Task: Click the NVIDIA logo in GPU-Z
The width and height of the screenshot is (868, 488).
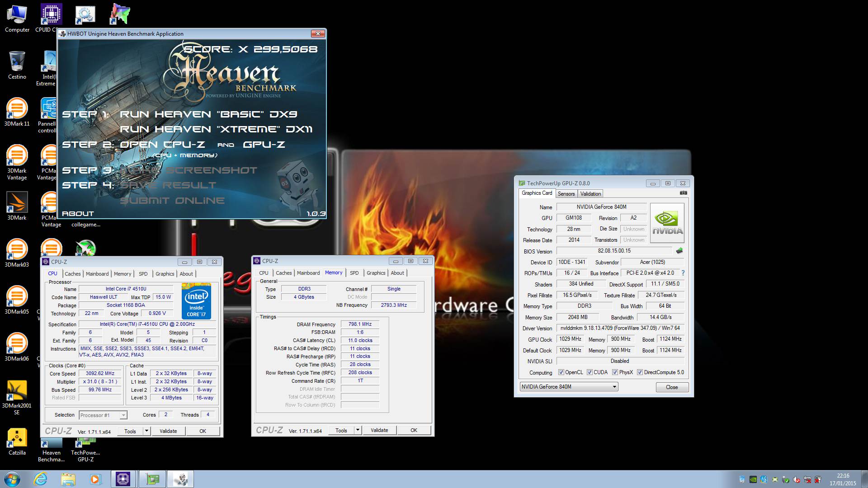Action: tap(667, 223)
